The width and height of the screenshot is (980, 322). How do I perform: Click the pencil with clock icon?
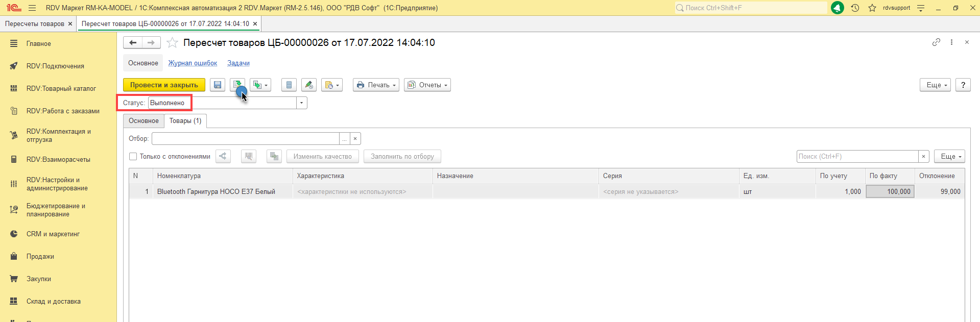(309, 85)
